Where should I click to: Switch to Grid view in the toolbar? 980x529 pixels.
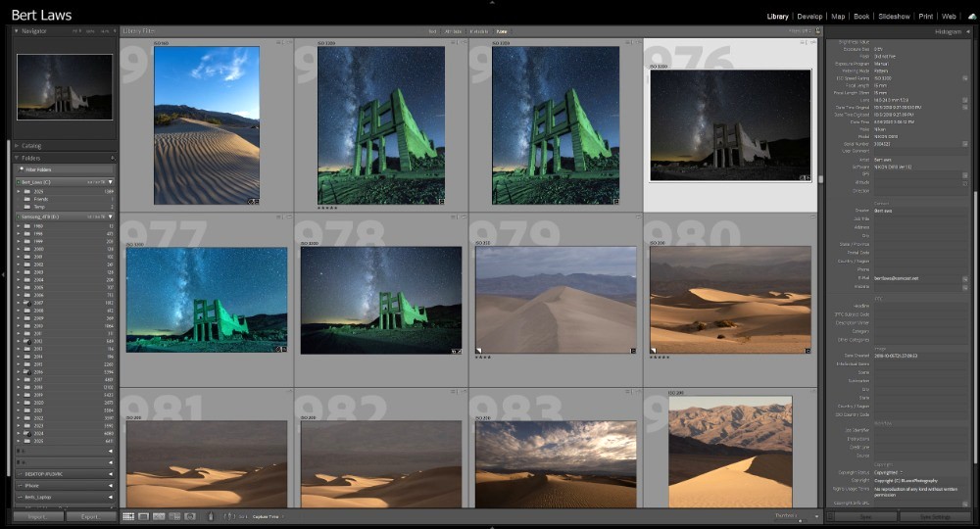[x=128, y=516]
